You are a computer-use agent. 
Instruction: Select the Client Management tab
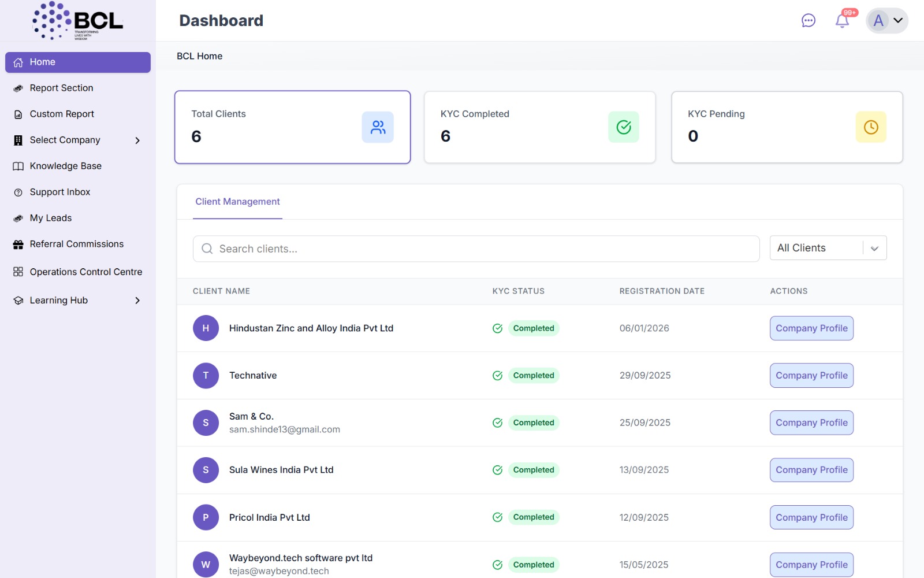pos(237,202)
